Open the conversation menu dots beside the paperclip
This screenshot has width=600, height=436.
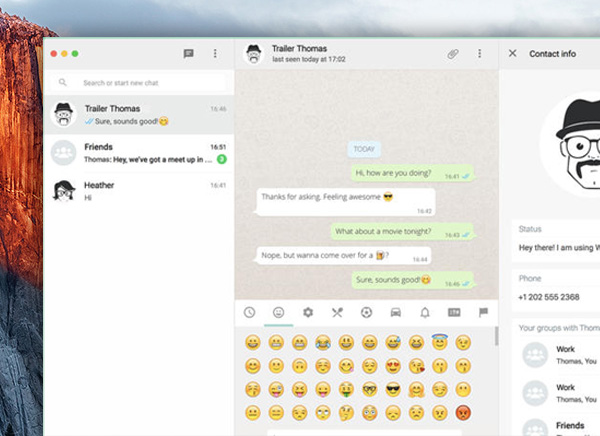click(x=479, y=54)
